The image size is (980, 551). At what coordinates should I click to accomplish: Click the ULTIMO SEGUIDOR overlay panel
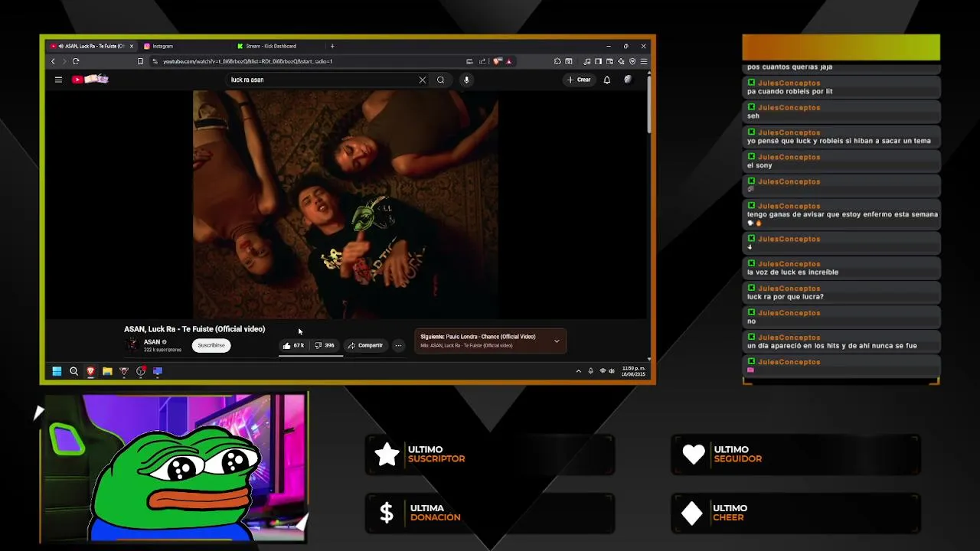click(796, 455)
